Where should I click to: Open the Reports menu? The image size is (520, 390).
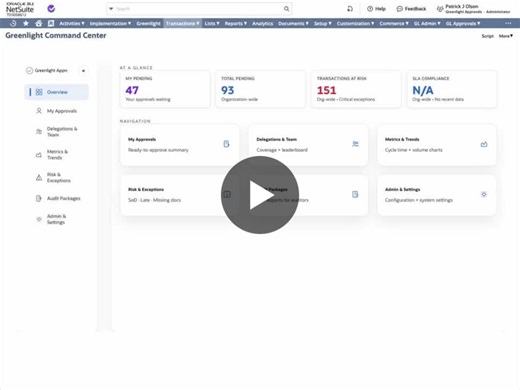236,23
